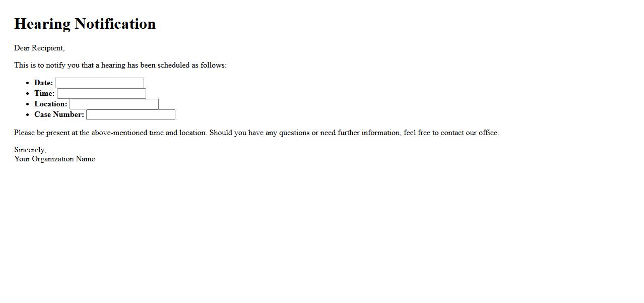Viewport: 644px width, 303px height.
Task: Focus the Time text box
Action: click(x=101, y=93)
